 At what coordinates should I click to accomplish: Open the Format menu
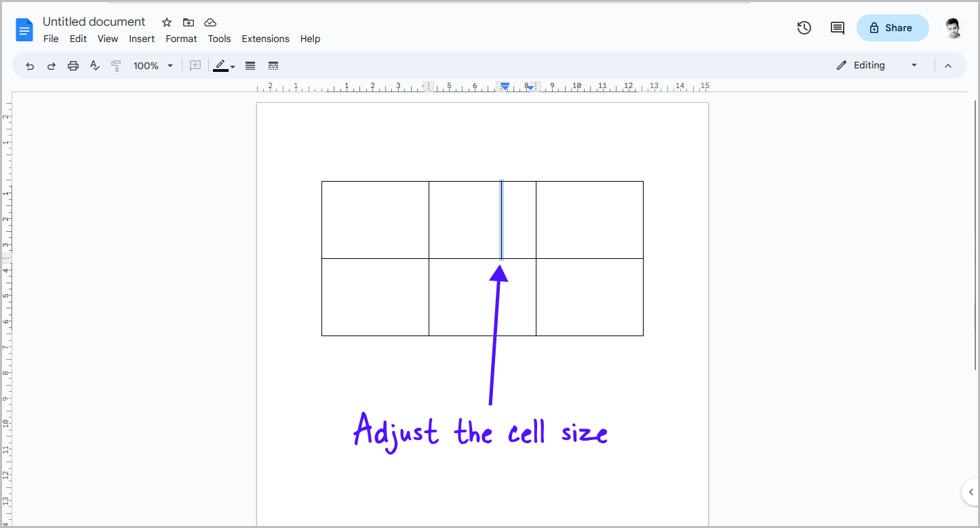pos(181,39)
